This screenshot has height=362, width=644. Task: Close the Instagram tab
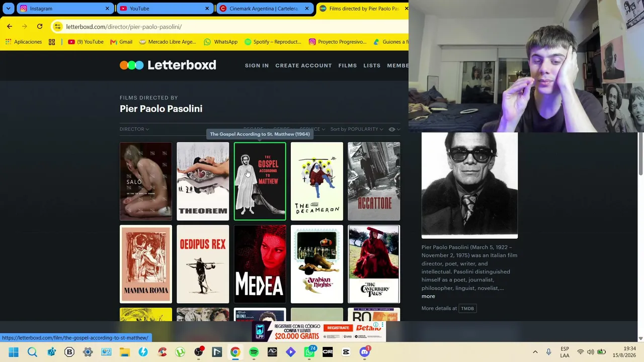point(107,9)
